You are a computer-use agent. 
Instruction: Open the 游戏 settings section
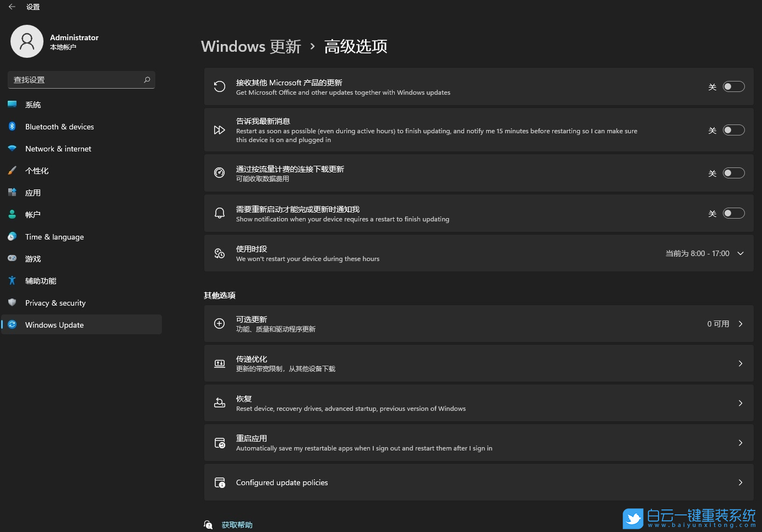32,258
